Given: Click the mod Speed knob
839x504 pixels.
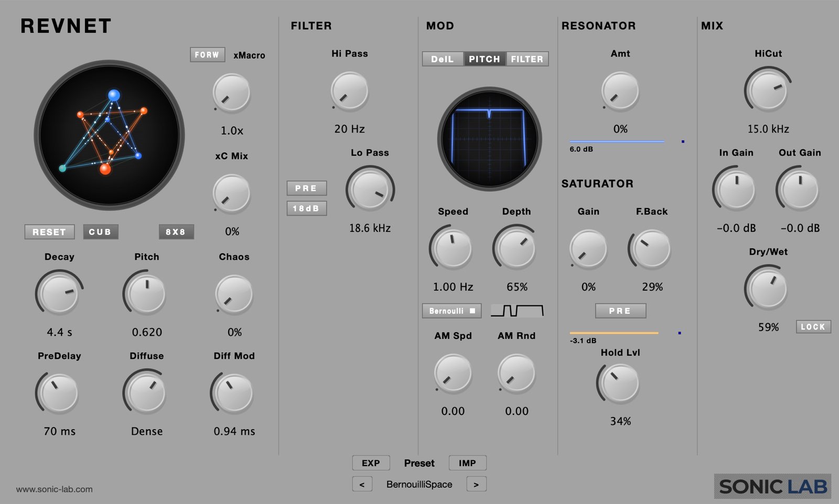Looking at the screenshot, I should [x=453, y=248].
